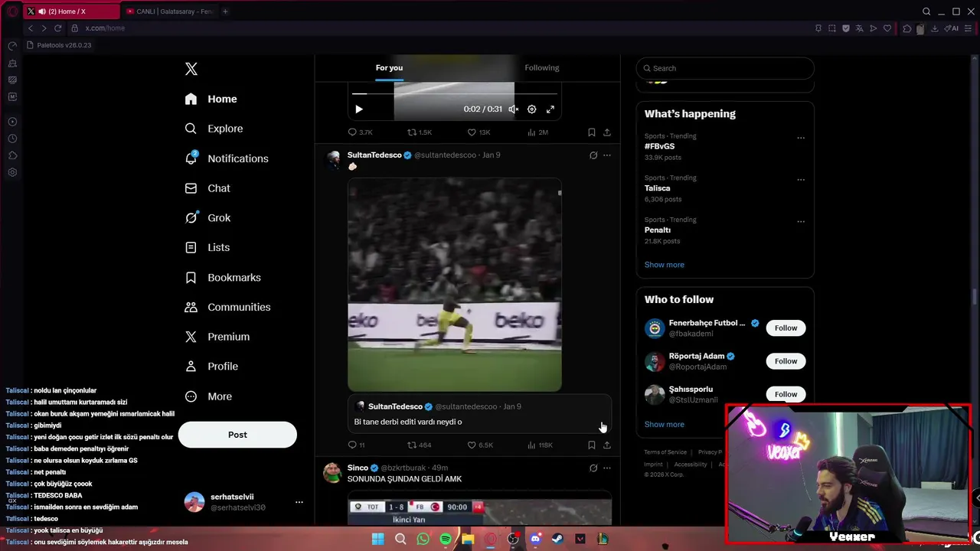Switch to the CANLI Galatasaray browser tab
Image resolution: width=980 pixels, height=551 pixels.
click(170, 11)
